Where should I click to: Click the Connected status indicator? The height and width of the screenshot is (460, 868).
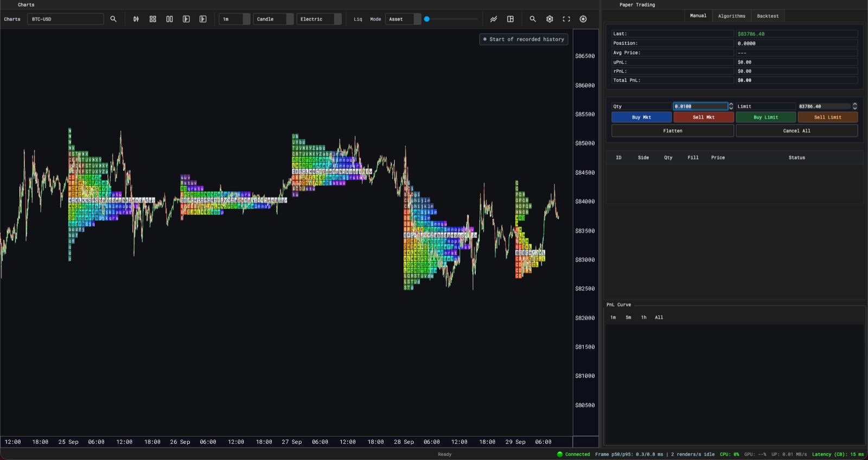573,455
